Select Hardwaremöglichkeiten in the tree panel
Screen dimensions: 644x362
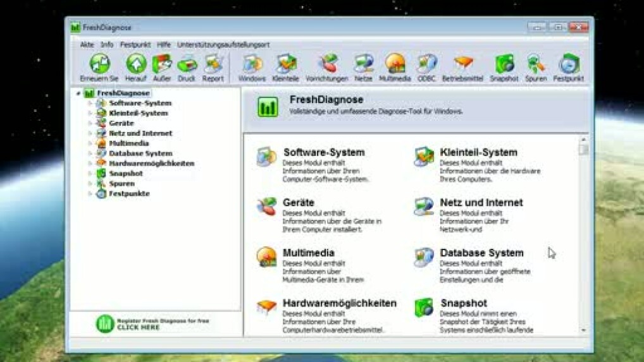(151, 163)
